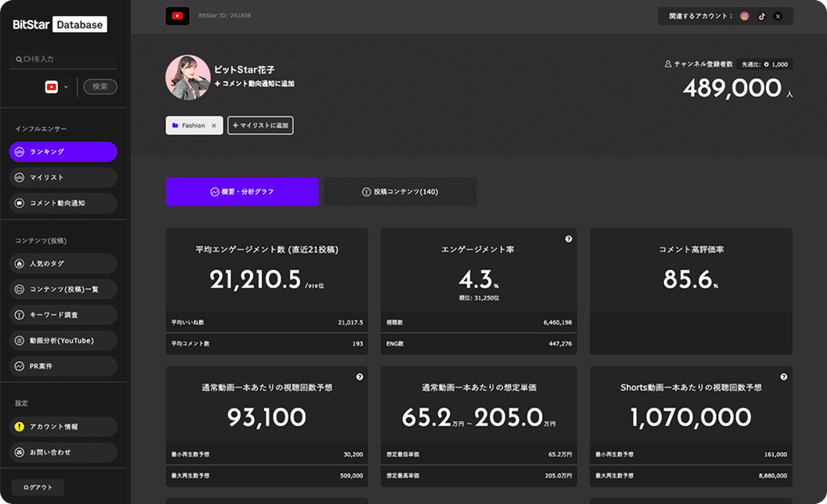Screen dimensions: 827x504
Task: Click the search magnifier icon in sidebar
Action: 19,59
